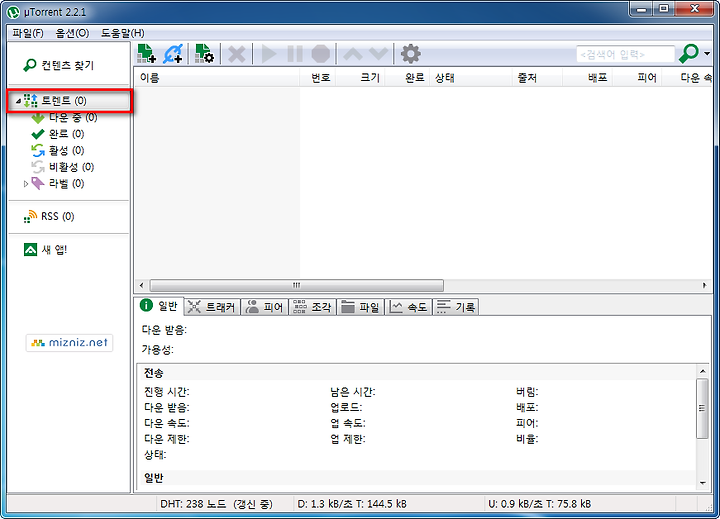The image size is (720, 519).
Task: Collapse the 트렌트 tree node arrow
Action: tap(18, 101)
